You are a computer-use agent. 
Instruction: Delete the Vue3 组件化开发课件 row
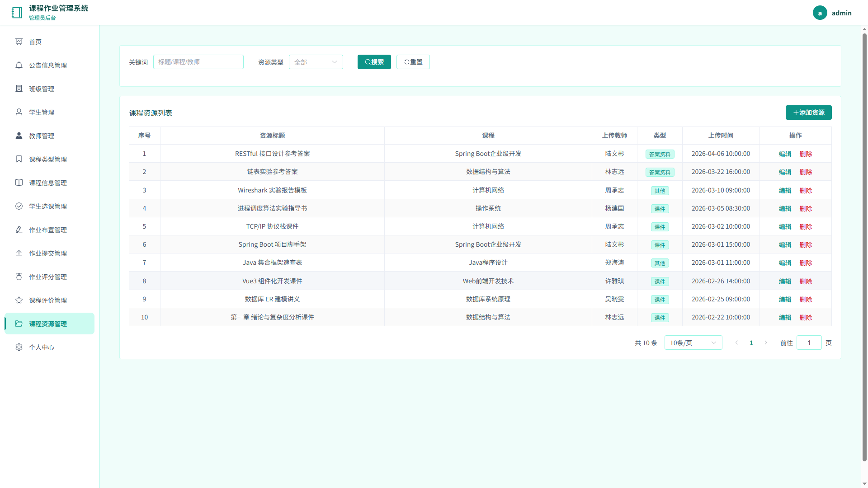click(806, 282)
